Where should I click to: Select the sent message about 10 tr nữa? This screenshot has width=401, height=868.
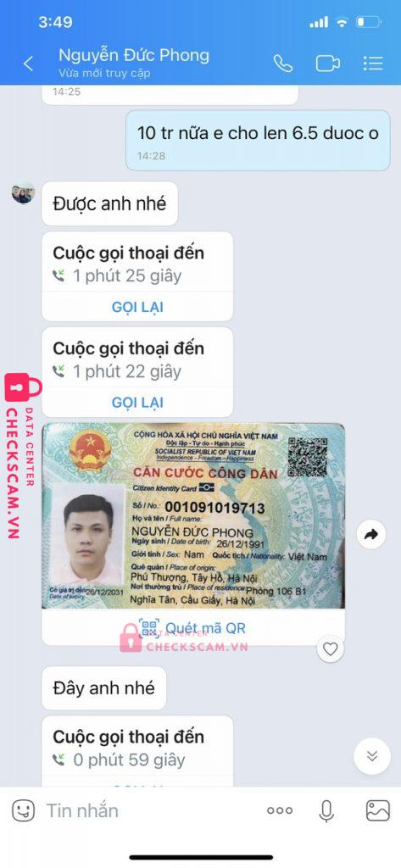point(258,140)
